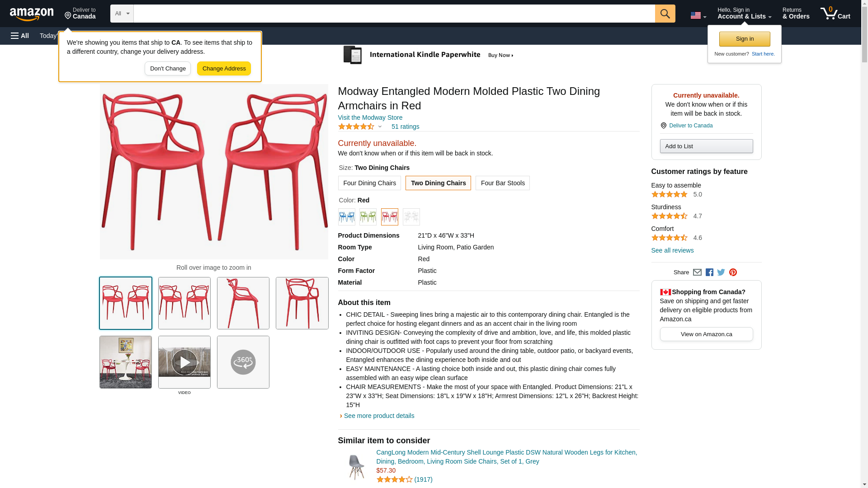Choose the Two Dining Chairs size

pos(438,183)
